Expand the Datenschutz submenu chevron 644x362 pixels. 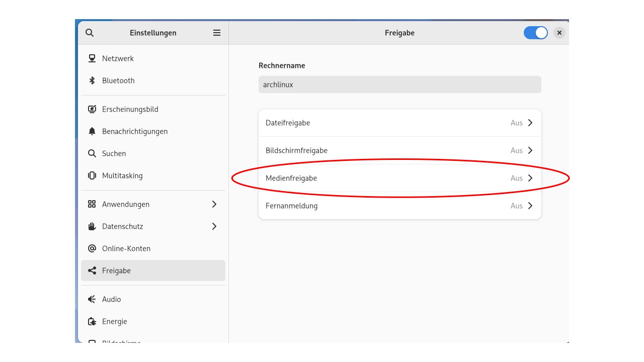(214, 226)
